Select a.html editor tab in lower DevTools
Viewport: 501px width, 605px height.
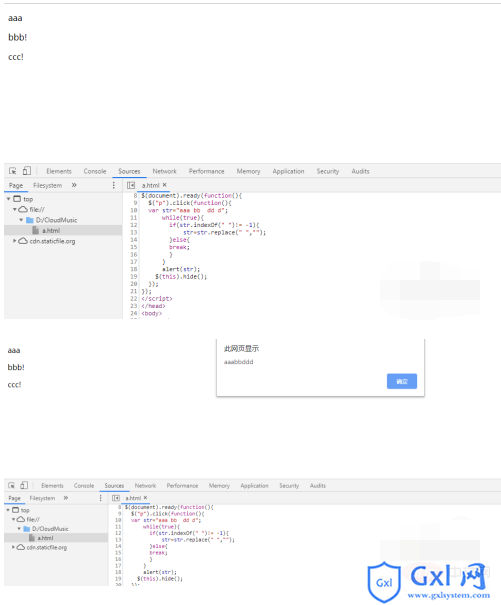tap(133, 498)
